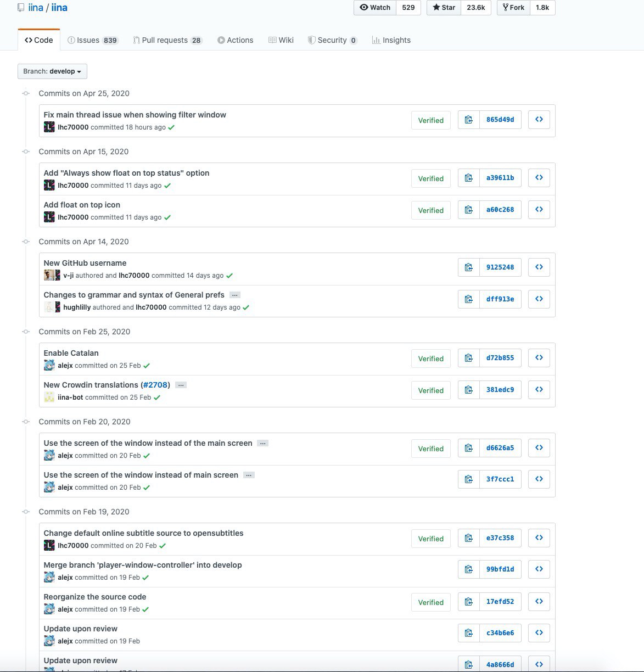This screenshot has width=644, height=672.
Task: Copy full SHA for commit 865d49d
Action: click(468, 120)
